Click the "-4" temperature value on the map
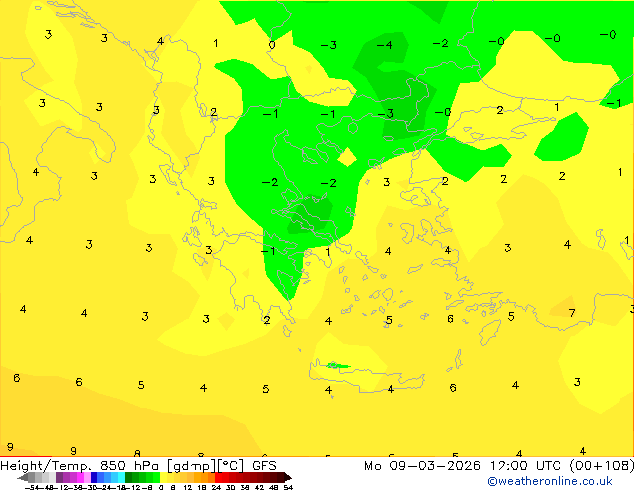Image resolution: width=634 pixels, height=490 pixels. pyautogui.click(x=384, y=44)
